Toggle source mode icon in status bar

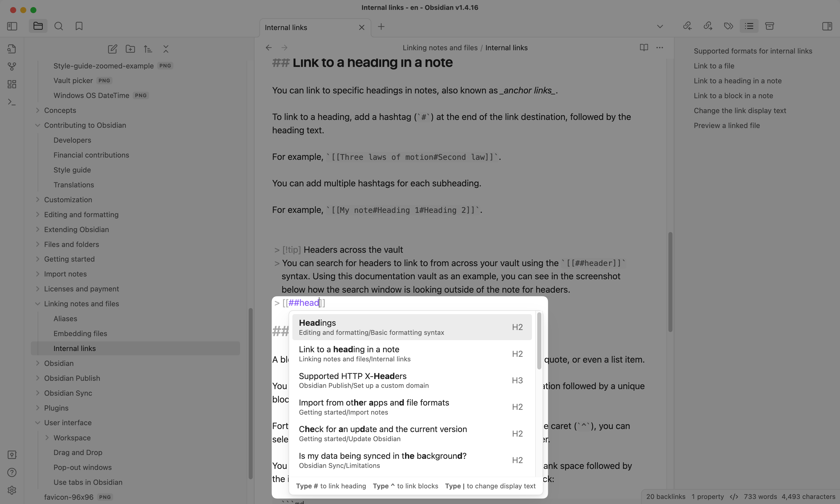[734, 496]
